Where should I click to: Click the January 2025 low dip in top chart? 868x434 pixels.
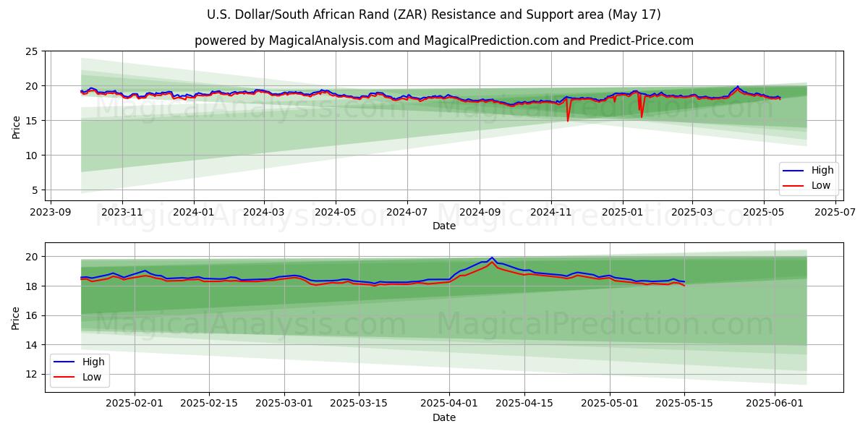pos(641,116)
